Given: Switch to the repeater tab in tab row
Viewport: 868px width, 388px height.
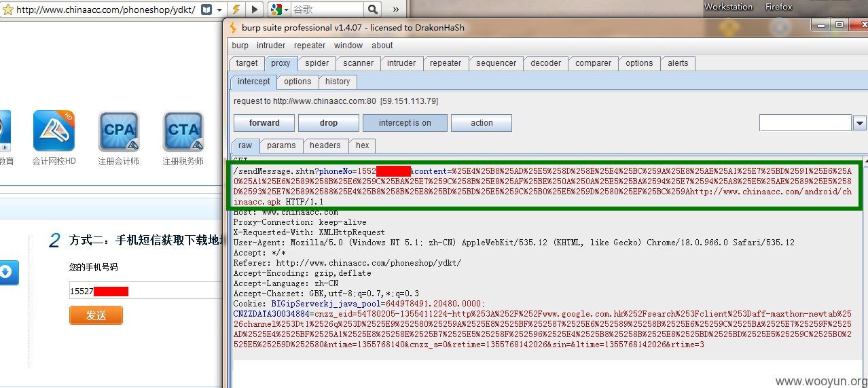Looking at the screenshot, I should tap(446, 63).
